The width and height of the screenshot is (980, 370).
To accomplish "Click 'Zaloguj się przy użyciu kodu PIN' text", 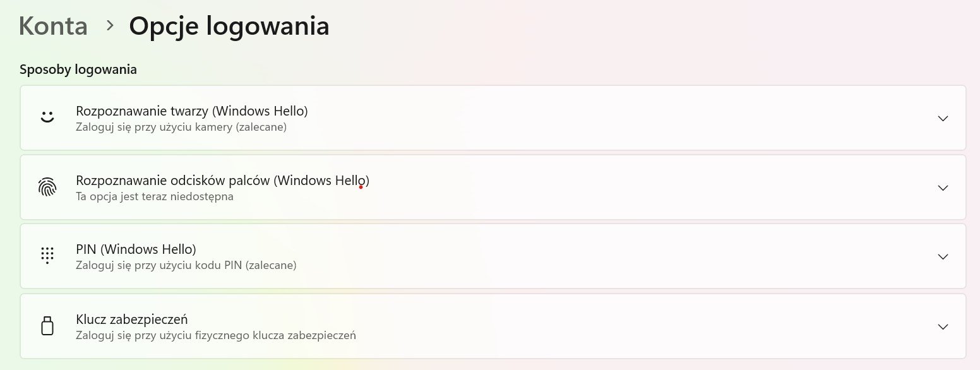I will coord(159,265).
